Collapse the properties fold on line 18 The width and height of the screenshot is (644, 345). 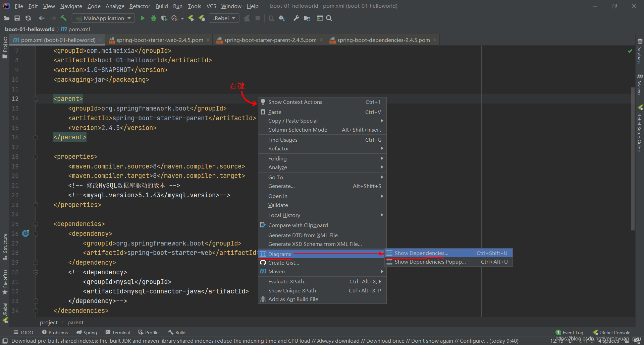tap(36, 157)
